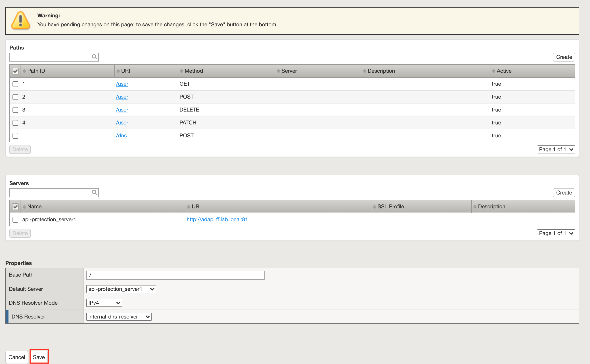Click the PATCH method cell
The image size is (590, 364).
(x=188, y=123)
